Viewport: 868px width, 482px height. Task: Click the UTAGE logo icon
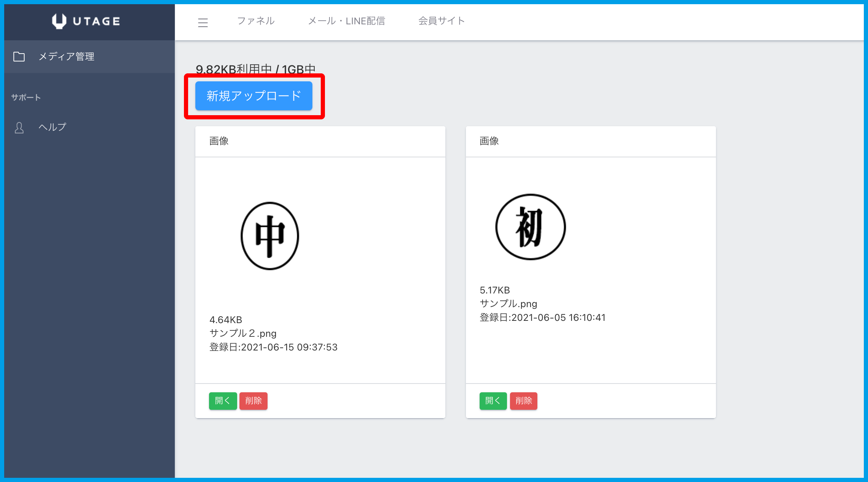(x=59, y=21)
